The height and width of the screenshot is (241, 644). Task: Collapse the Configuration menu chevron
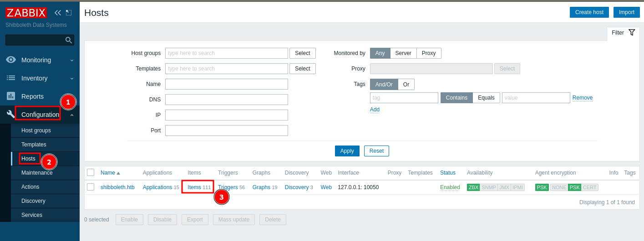[x=71, y=115]
